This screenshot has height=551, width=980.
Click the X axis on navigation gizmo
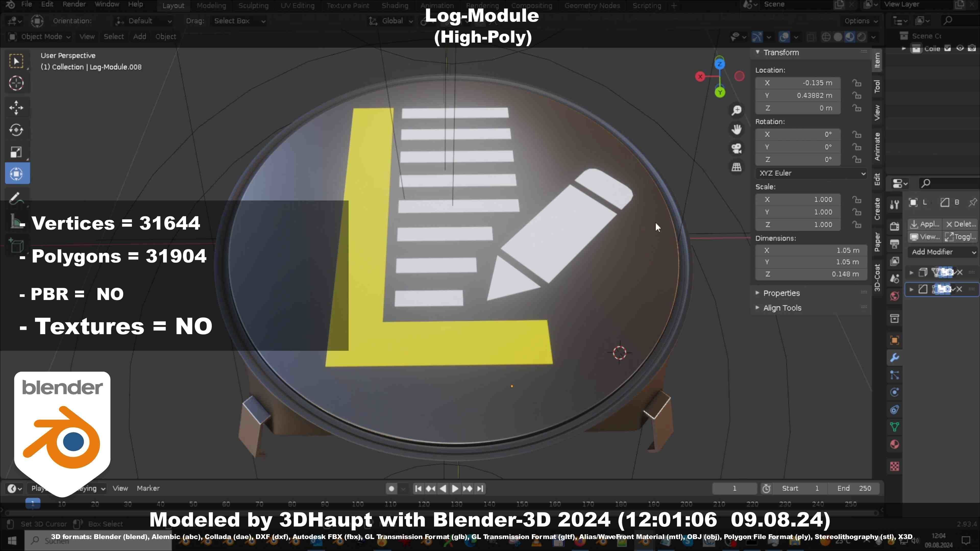point(700,77)
